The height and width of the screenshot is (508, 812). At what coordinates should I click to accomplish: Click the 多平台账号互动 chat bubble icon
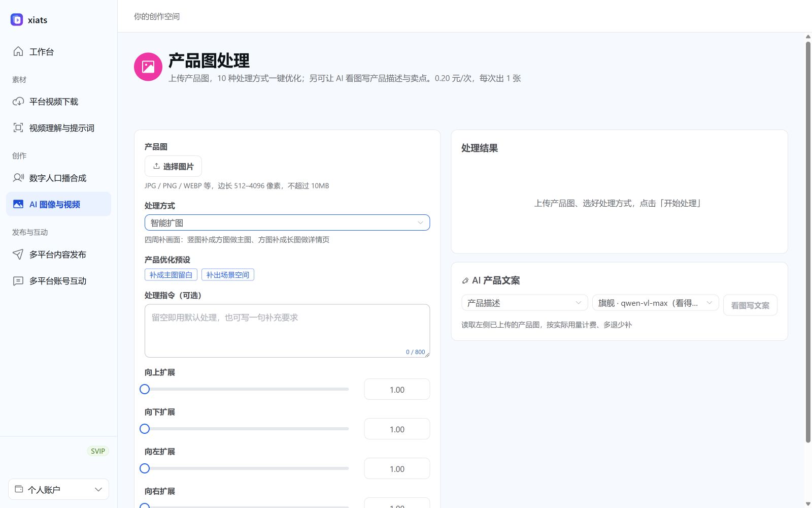coord(18,281)
